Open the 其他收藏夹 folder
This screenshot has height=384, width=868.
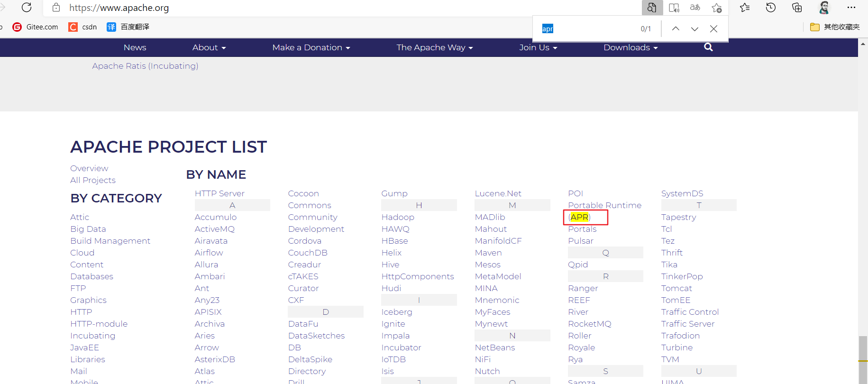(835, 27)
